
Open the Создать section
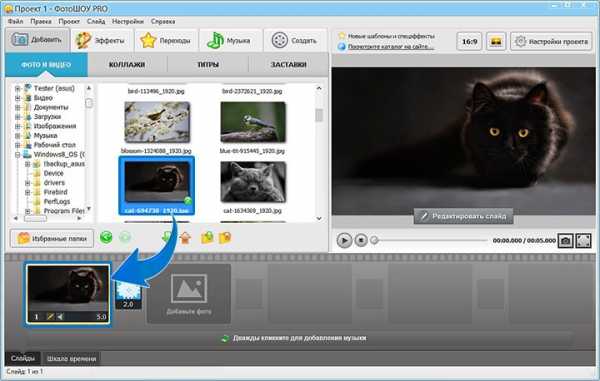pyautogui.click(x=295, y=40)
